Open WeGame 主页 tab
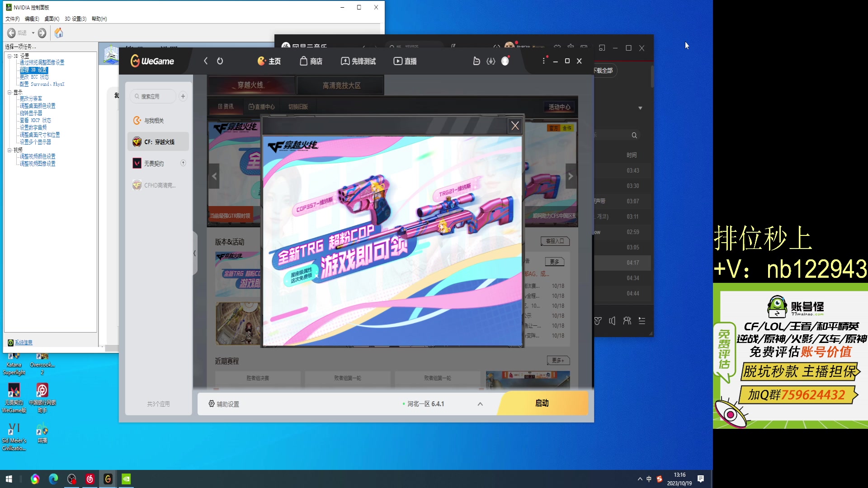The image size is (868, 488). point(269,61)
